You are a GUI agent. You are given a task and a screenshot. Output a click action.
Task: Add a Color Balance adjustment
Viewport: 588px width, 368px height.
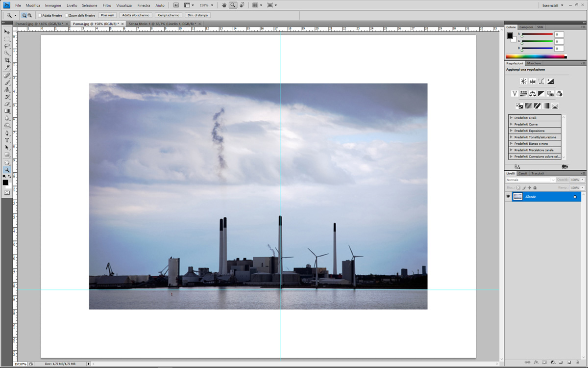point(532,93)
